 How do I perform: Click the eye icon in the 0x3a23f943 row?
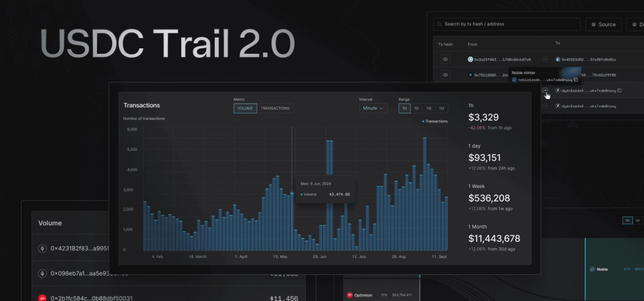445,60
